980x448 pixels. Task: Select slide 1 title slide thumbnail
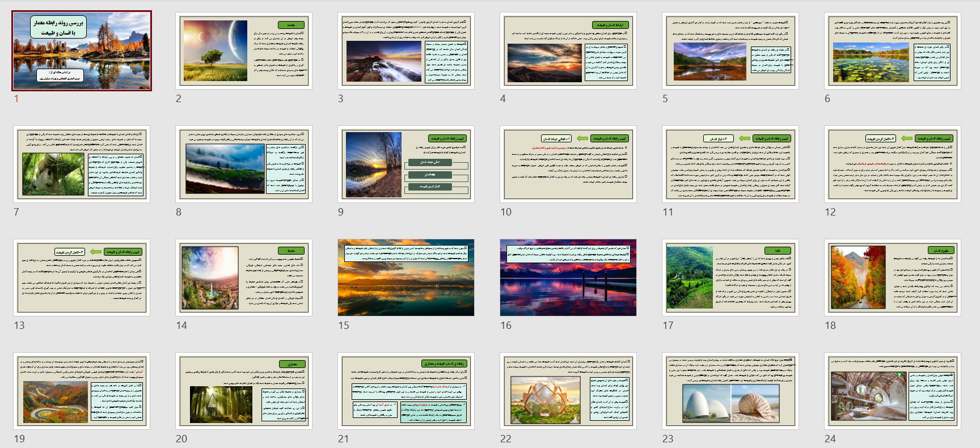[x=82, y=50]
